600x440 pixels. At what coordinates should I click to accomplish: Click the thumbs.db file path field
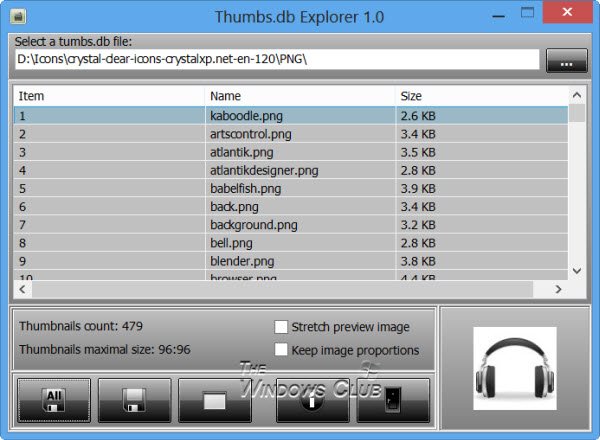point(276,60)
